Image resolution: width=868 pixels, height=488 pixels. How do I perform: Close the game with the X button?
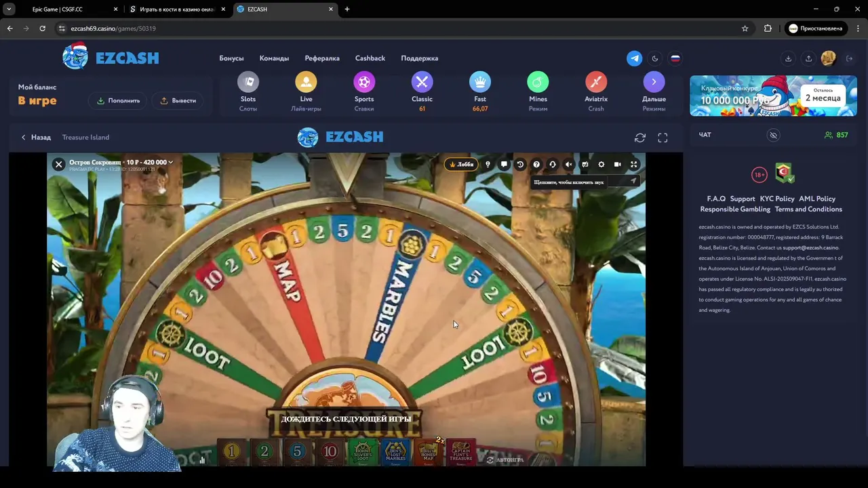coord(59,164)
